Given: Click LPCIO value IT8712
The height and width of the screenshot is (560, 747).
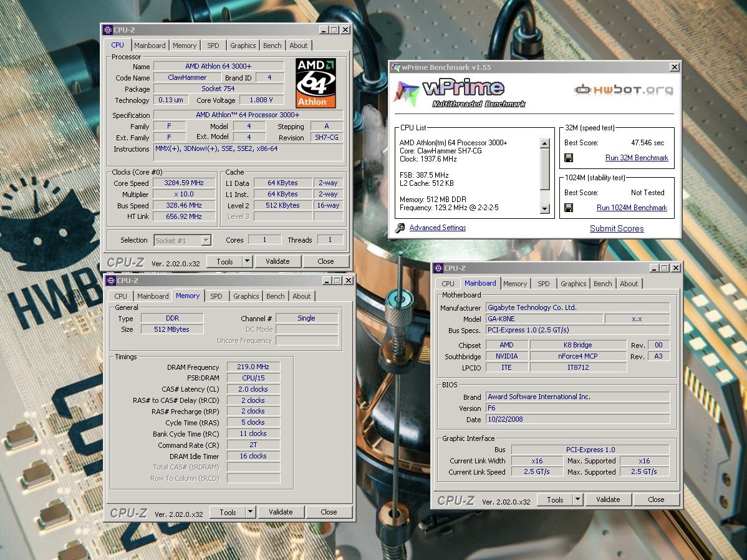Looking at the screenshot, I should [x=578, y=367].
